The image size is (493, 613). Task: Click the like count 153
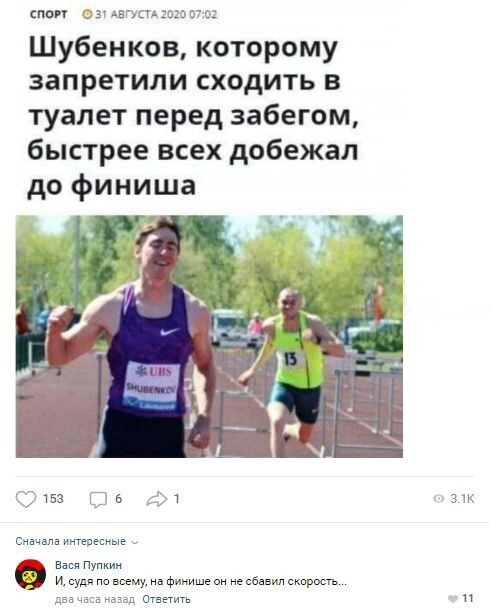point(53,499)
